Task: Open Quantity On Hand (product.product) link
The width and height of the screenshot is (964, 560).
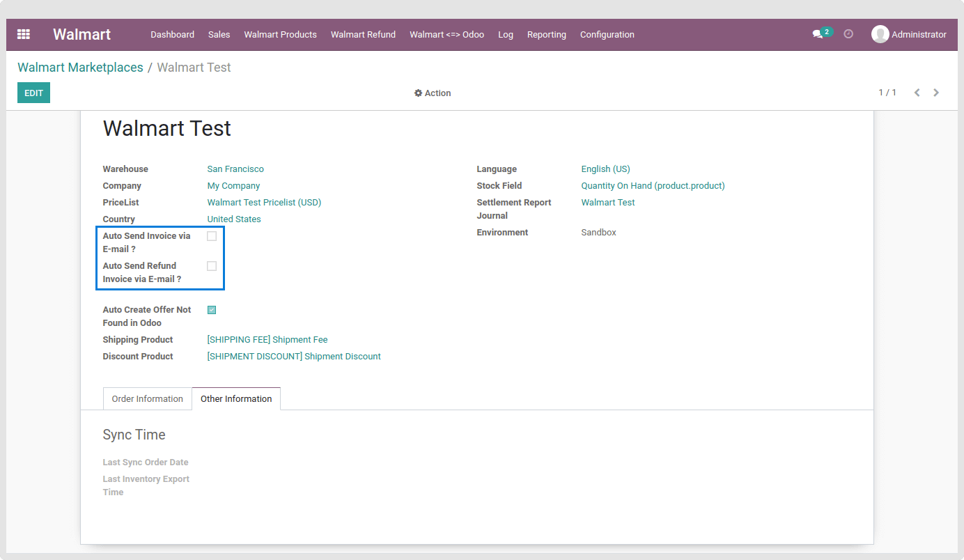Action: 653,186
